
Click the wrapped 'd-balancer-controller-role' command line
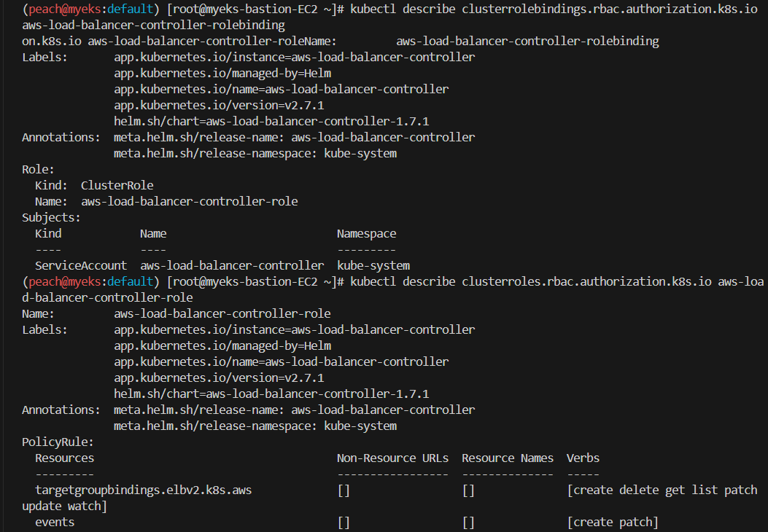[107, 297]
